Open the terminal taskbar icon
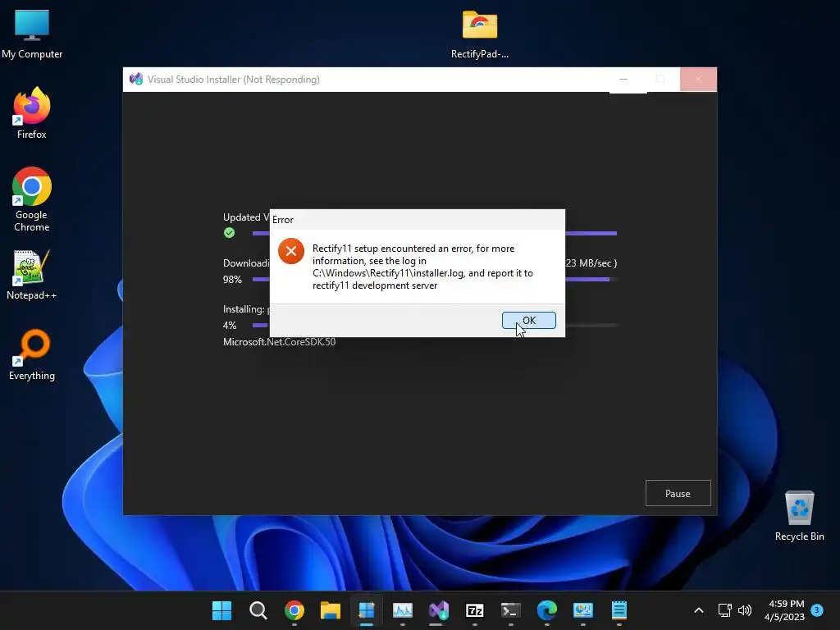The height and width of the screenshot is (630, 840). 510,610
